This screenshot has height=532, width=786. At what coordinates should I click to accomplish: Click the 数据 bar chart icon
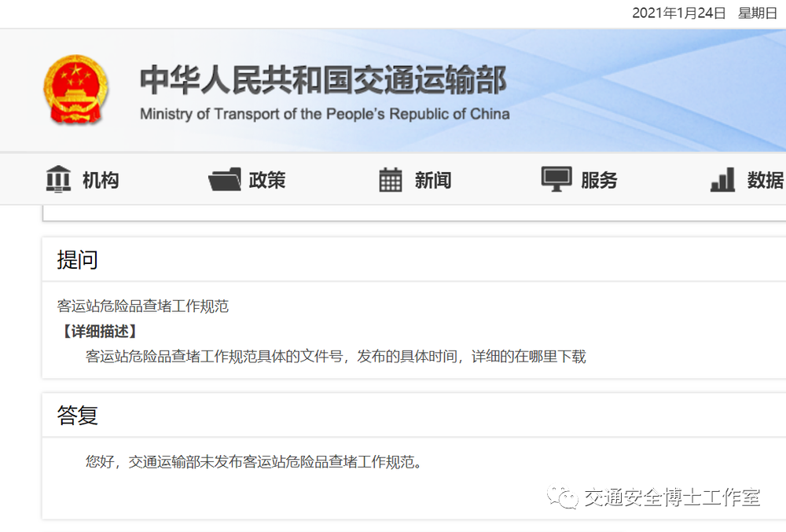point(722,180)
